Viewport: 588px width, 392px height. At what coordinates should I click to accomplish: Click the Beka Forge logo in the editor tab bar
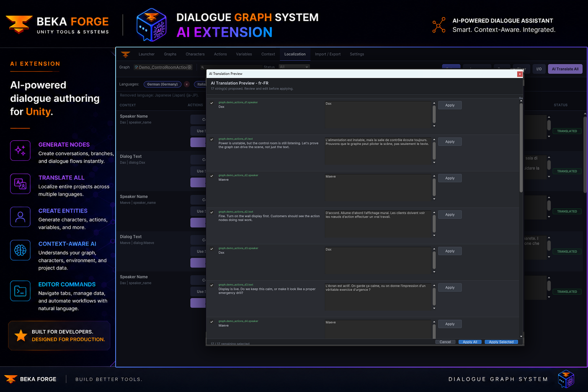(126, 54)
